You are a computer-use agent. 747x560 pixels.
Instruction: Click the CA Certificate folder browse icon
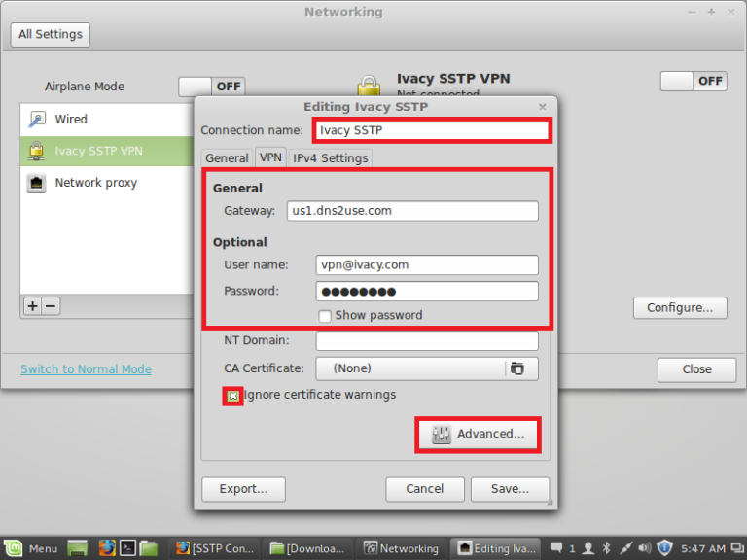[517, 368]
